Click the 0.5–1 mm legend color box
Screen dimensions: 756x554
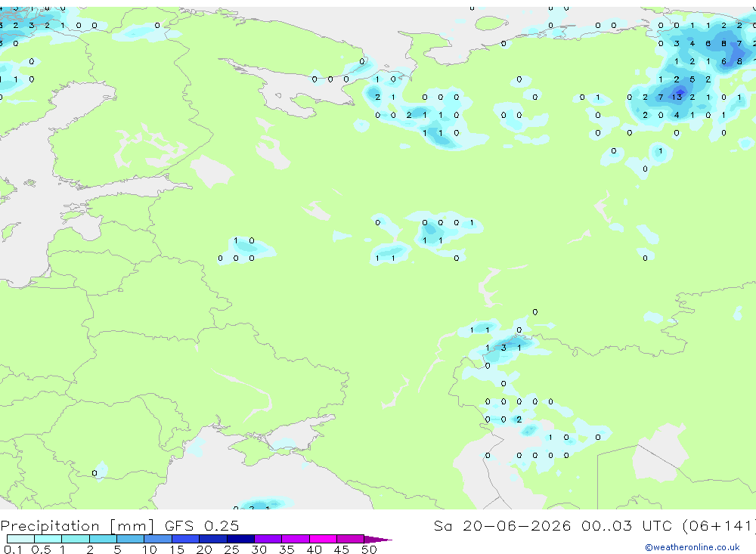[48, 539]
